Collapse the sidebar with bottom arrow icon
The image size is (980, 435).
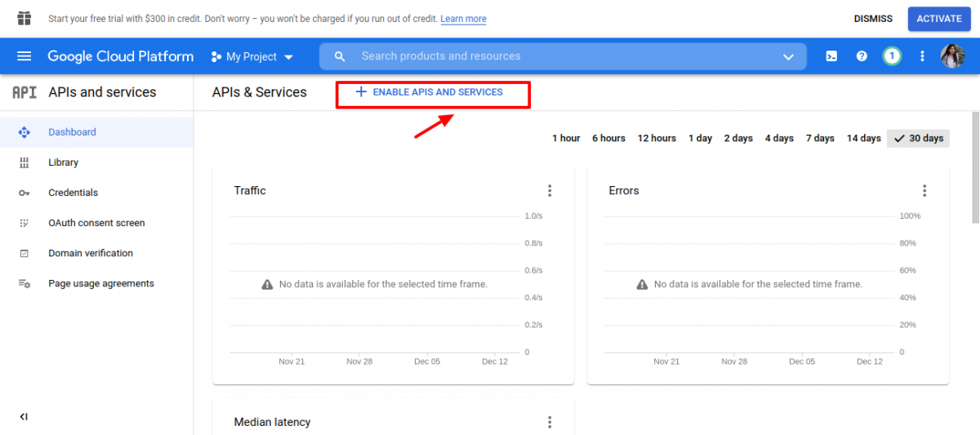(x=24, y=417)
